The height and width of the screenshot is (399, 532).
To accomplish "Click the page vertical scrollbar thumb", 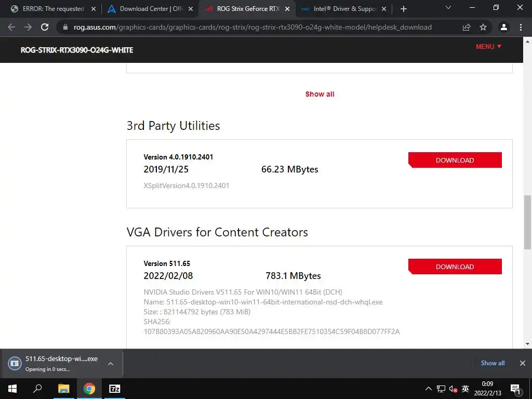I will [x=527, y=222].
